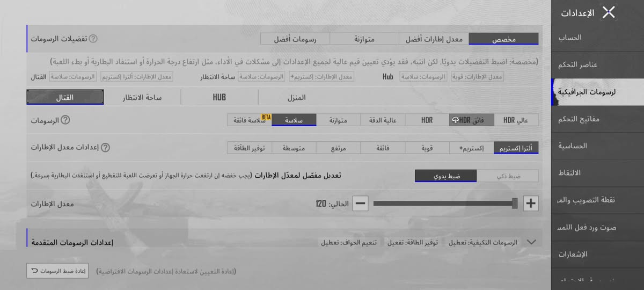Open help icon next to إعدادات معدل الإطارات

point(106,148)
